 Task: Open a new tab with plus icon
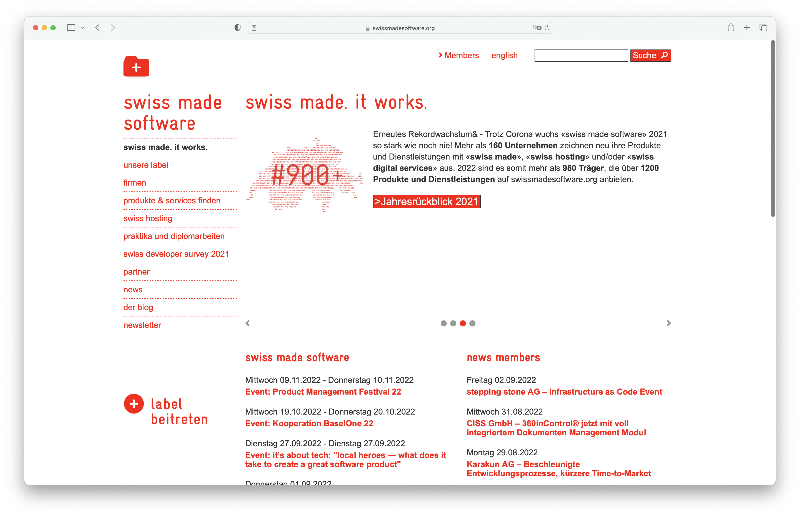pos(746,28)
